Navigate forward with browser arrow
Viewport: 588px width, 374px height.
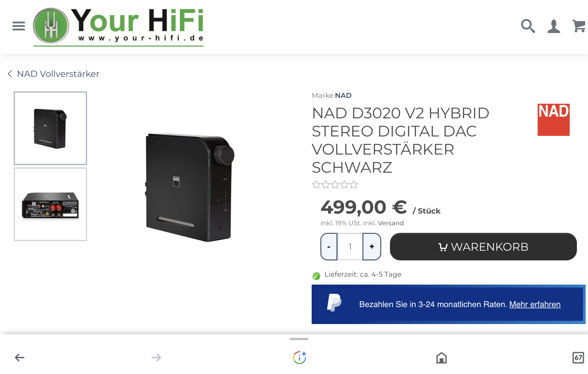156,357
